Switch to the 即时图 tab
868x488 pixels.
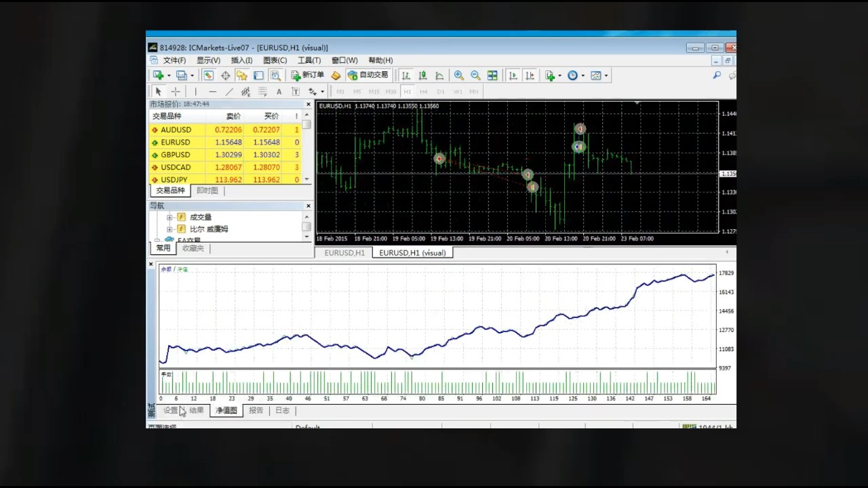pos(208,190)
